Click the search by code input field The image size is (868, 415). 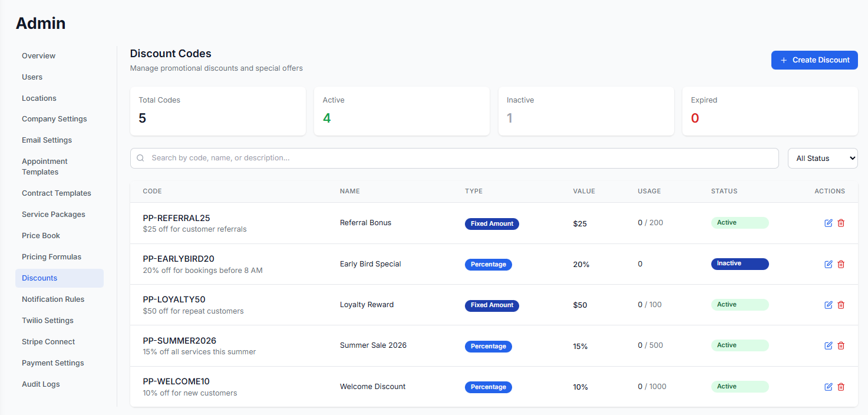pos(454,158)
